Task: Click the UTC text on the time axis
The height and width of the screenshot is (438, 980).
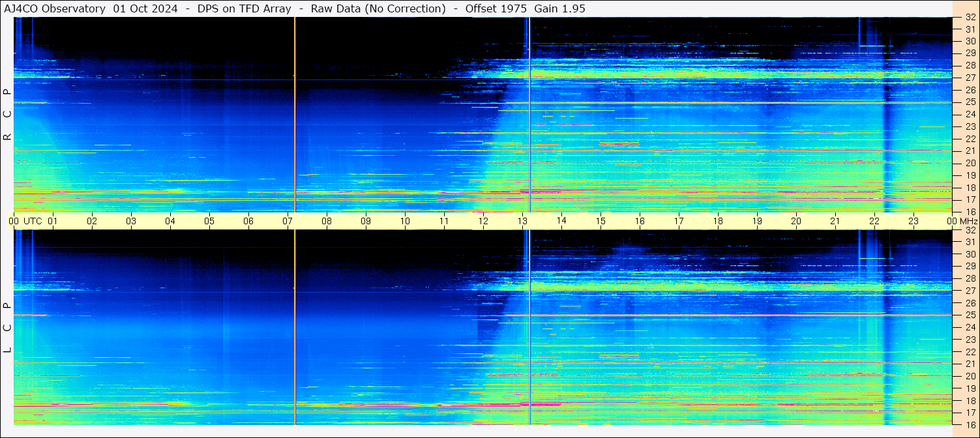Action: (x=33, y=221)
